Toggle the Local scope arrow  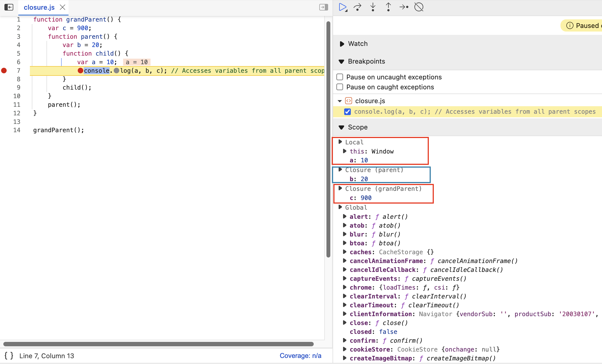[340, 142]
